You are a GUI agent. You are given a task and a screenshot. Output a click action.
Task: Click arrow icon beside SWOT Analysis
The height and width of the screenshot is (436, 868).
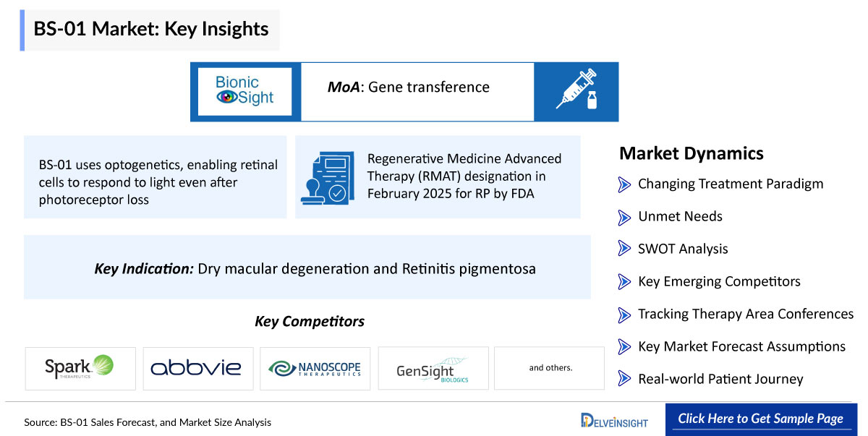625,249
